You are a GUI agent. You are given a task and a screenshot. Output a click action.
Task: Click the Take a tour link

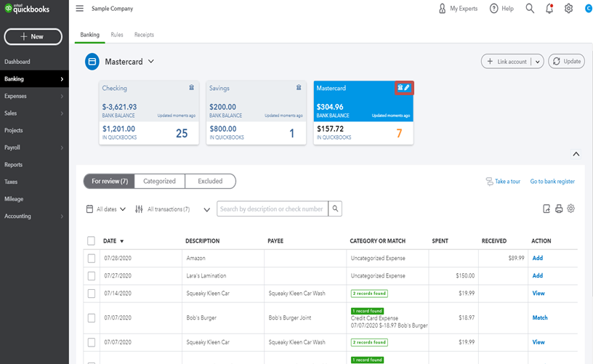click(x=503, y=182)
